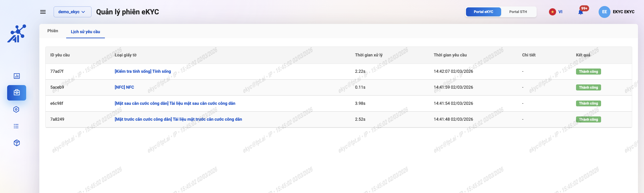The image size is (644, 193).
Task: Click the Kết quả column header
Action: (583, 55)
